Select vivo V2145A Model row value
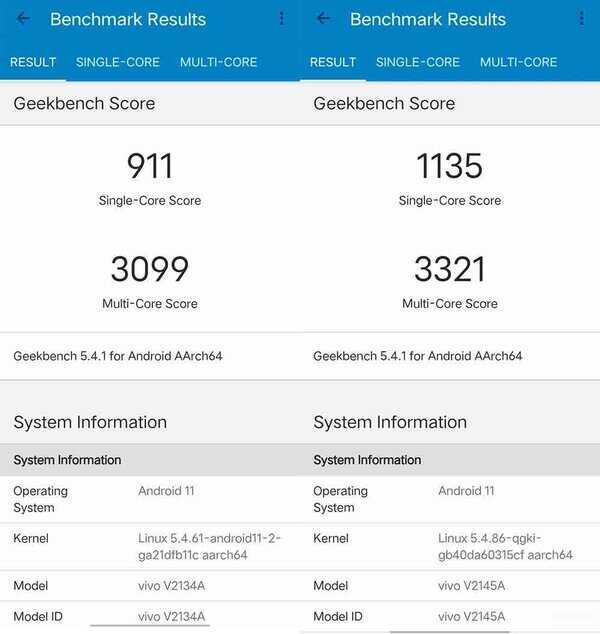This screenshot has height=634, width=600. point(471,585)
